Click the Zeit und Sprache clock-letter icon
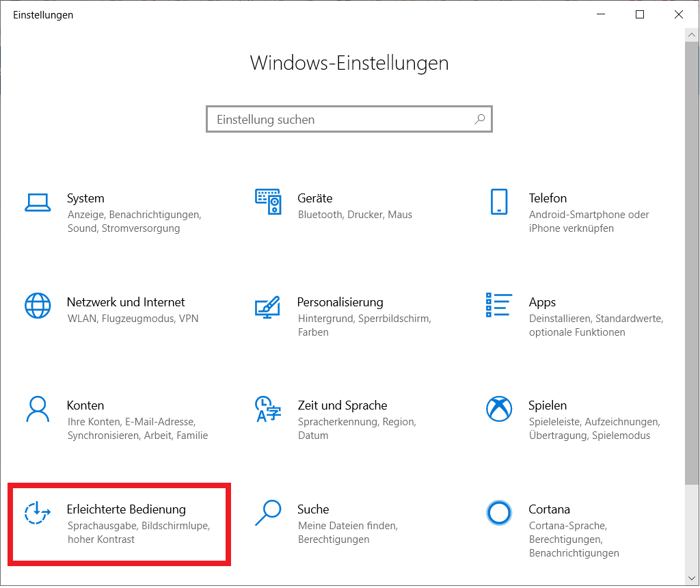This screenshot has height=588, width=700. click(268, 409)
